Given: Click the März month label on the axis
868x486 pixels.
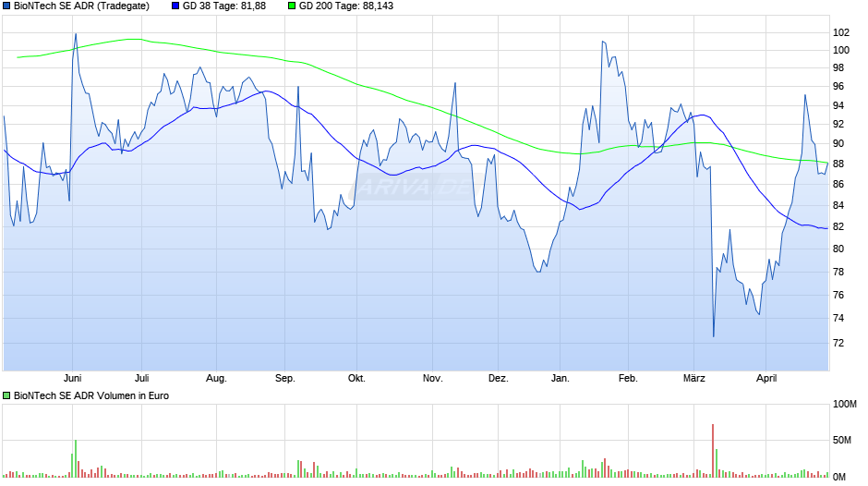Looking at the screenshot, I should (x=694, y=378).
